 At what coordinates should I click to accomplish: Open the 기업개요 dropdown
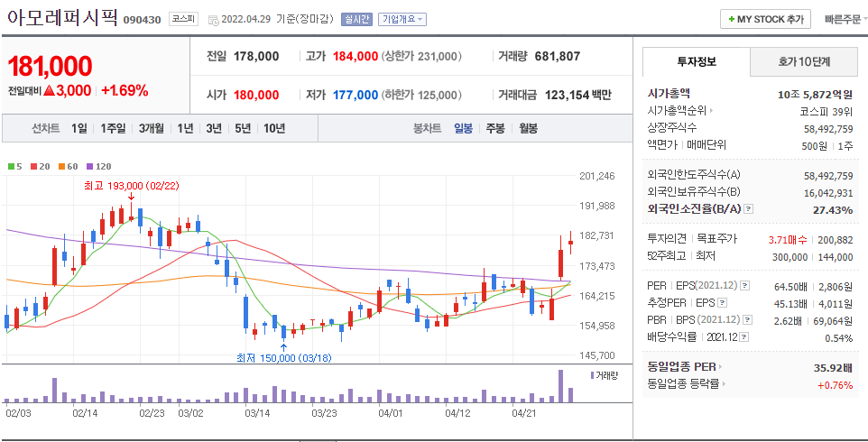coord(402,19)
